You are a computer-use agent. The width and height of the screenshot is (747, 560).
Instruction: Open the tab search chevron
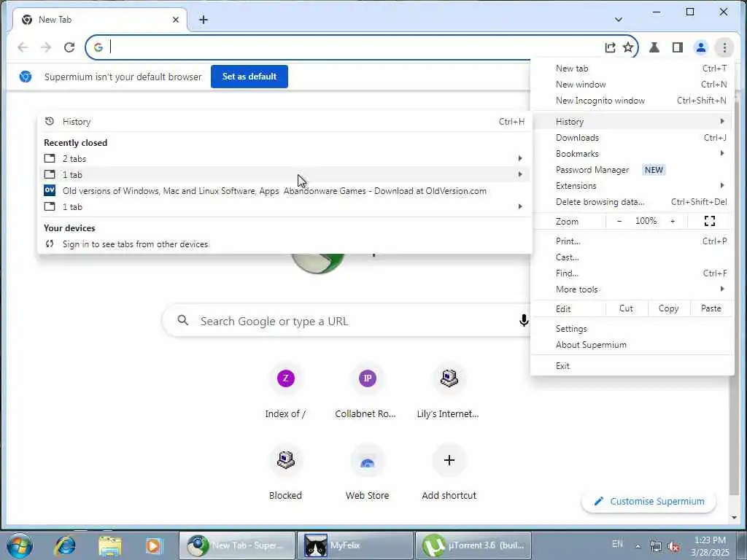[619, 20]
